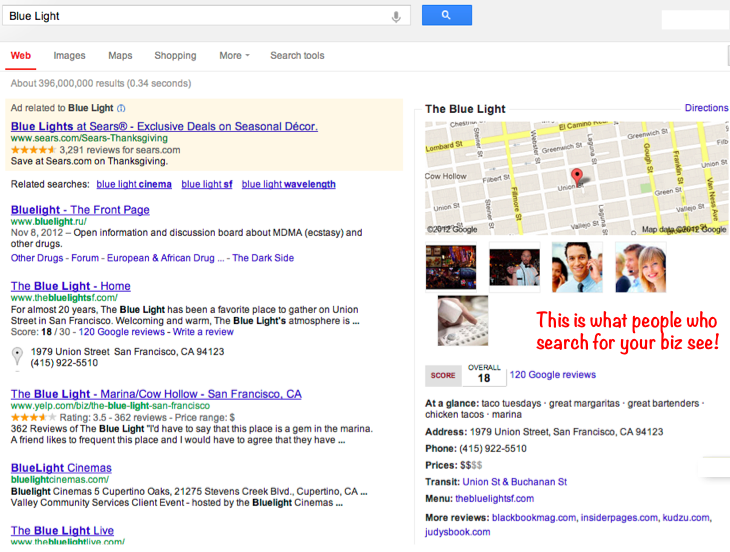Screen dimensions: 730x552
Task: Open blackbookmag.com reviews link
Action: (x=534, y=518)
